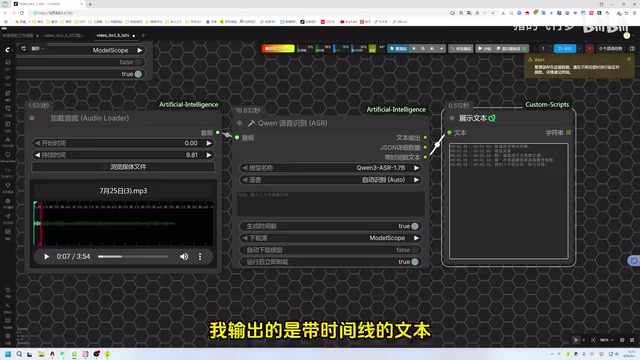Open 语言 自动识别 (Auto) selector
Viewport: 640px width, 360px height.
click(x=331, y=180)
